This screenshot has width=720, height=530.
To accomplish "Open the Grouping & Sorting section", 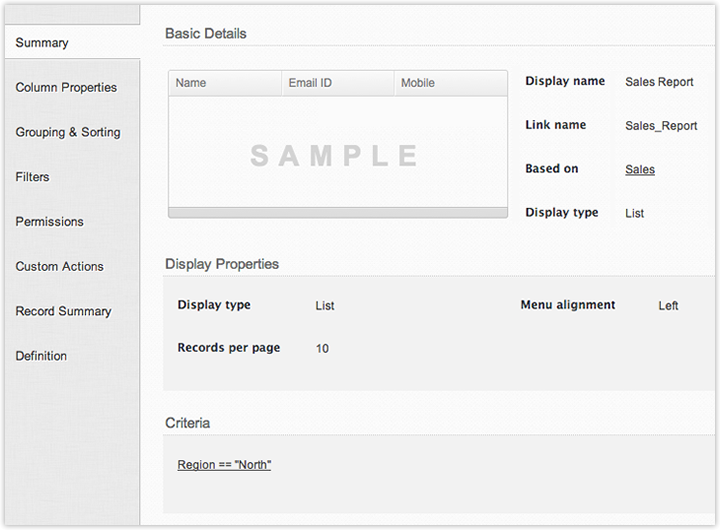I will [x=68, y=132].
